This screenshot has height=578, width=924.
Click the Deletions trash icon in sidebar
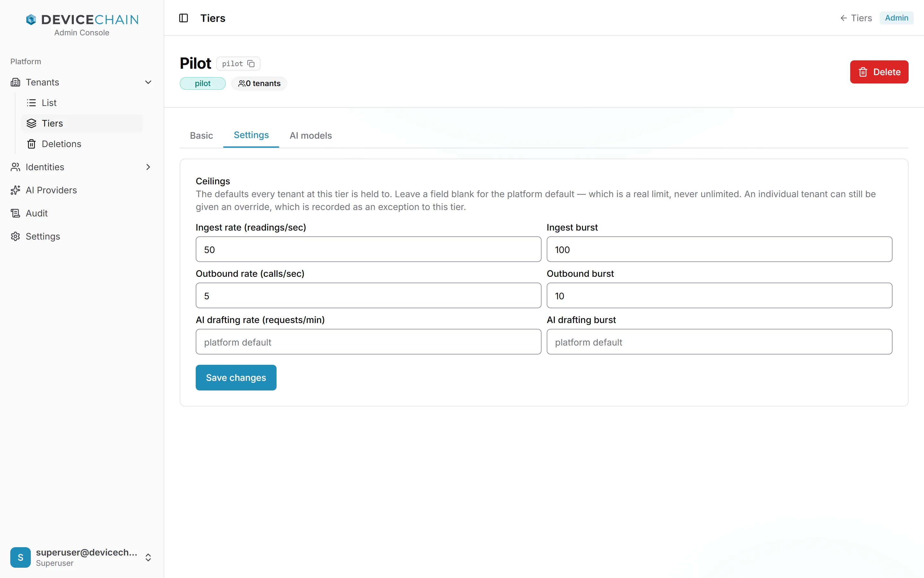[31, 144]
